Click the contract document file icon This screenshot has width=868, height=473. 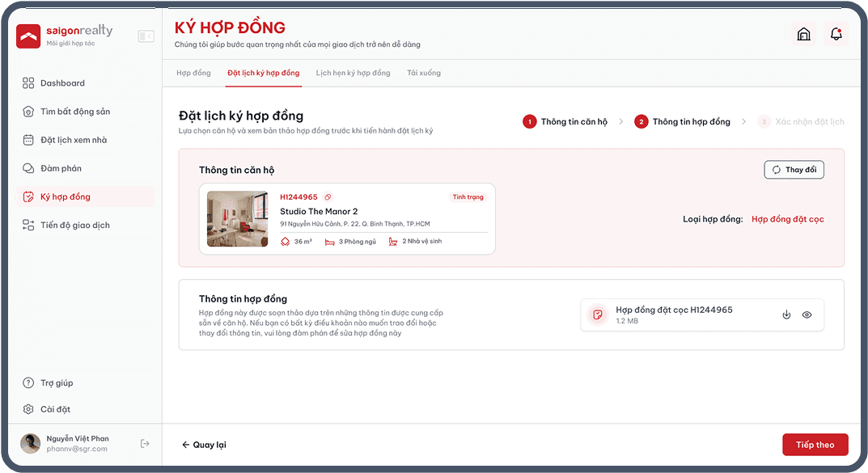coord(598,315)
